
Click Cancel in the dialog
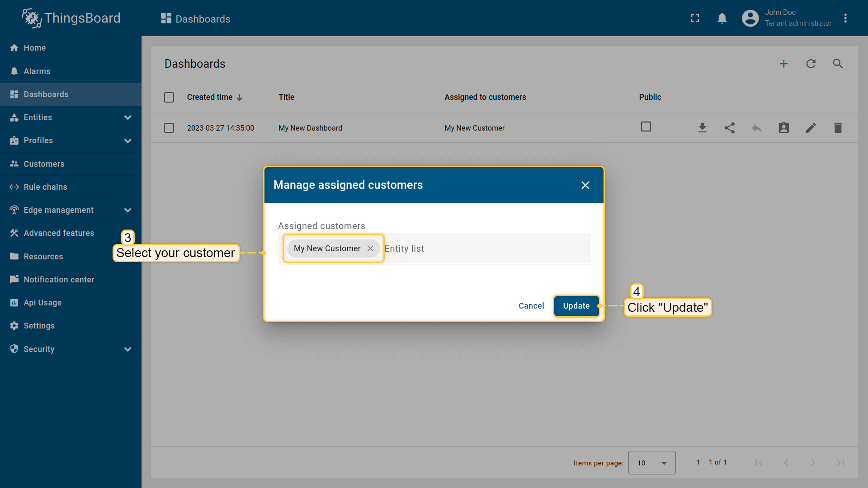pos(531,306)
